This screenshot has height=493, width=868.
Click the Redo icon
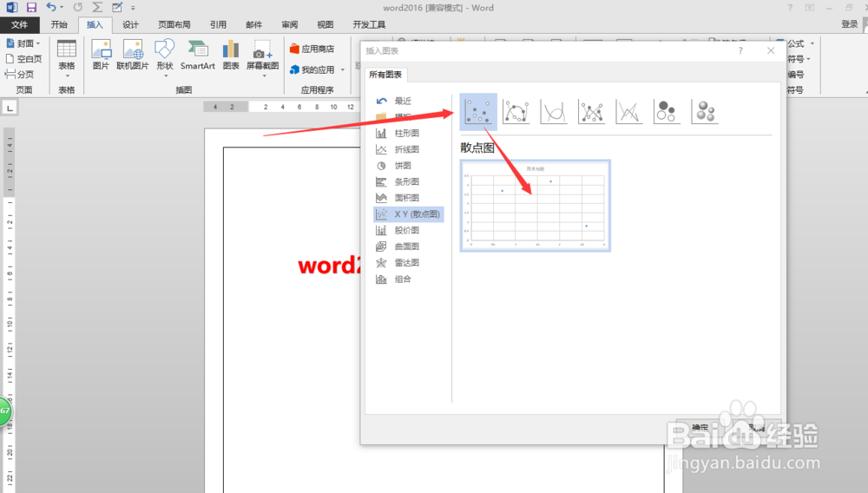coord(78,7)
